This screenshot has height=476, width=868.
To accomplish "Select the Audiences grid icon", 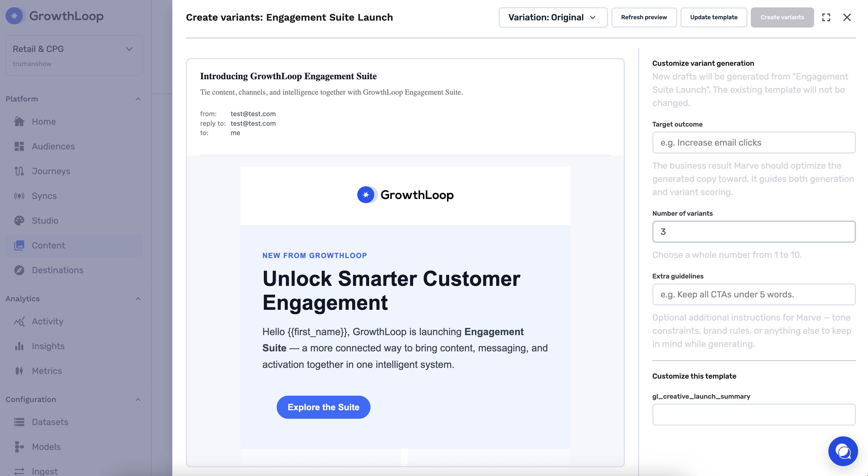I will tap(19, 146).
